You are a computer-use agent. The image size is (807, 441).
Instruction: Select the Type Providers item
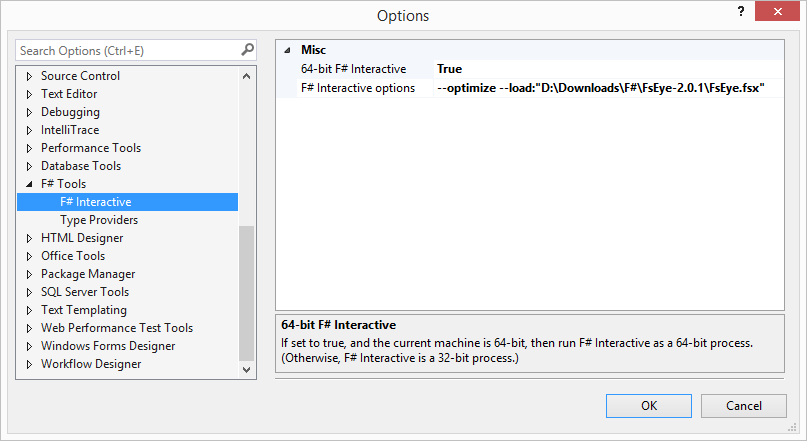coord(99,220)
